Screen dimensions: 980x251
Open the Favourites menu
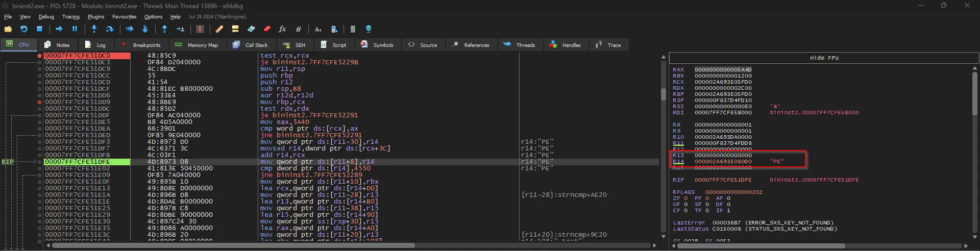tap(125, 17)
